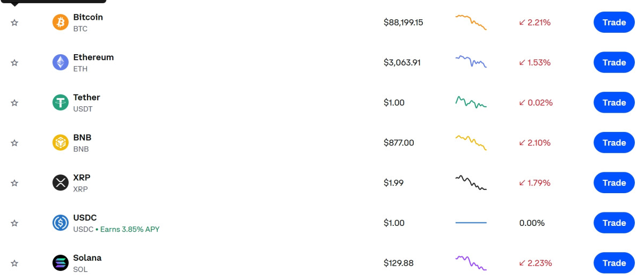Open the BNB price sparkline chart
644x279 pixels.
[471, 142]
